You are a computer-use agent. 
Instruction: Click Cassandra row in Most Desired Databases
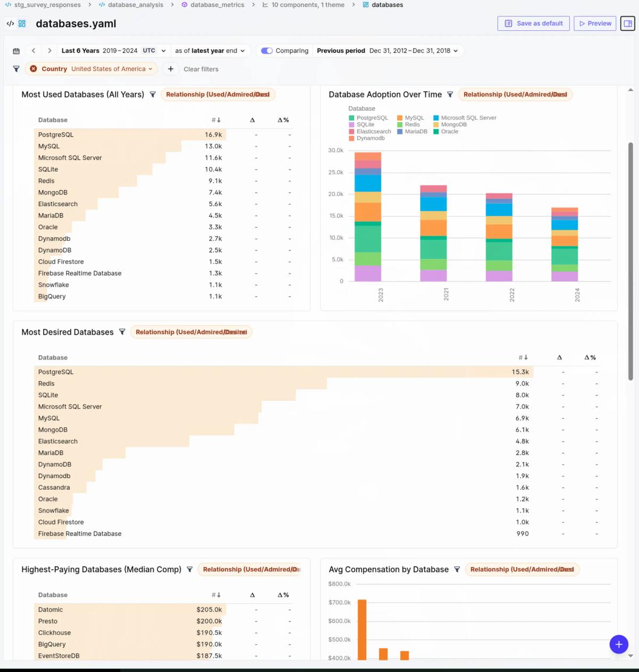[x=316, y=488]
